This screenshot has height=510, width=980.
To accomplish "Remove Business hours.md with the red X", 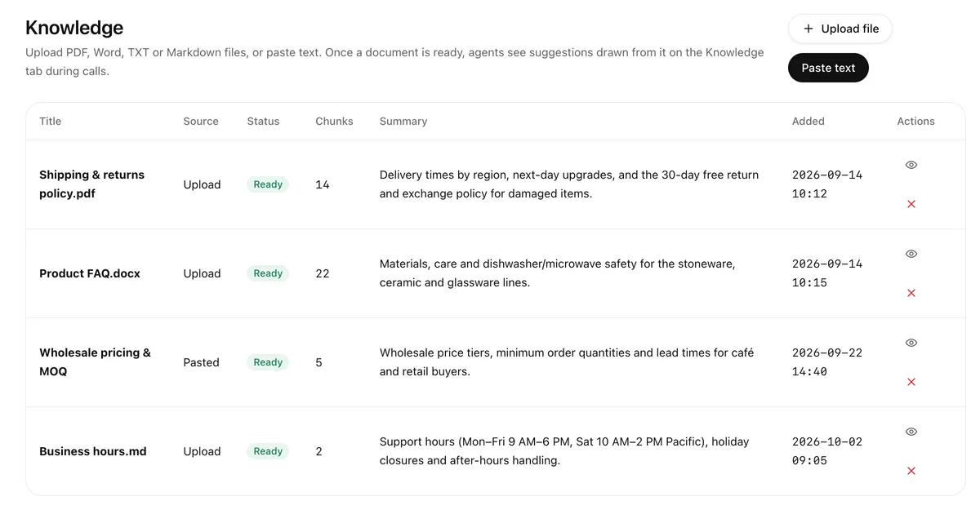I will tap(911, 471).
